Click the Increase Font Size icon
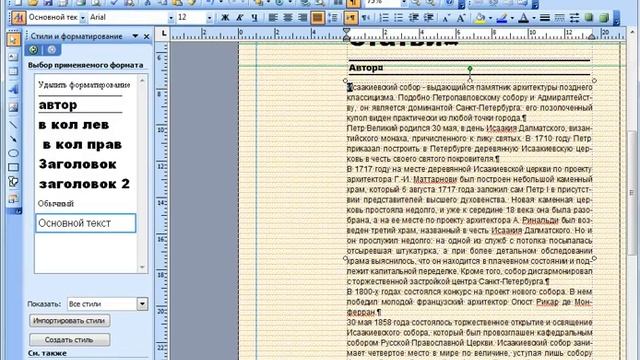The width and height of the screenshot is (640, 360). pyautogui.click(x=461, y=18)
